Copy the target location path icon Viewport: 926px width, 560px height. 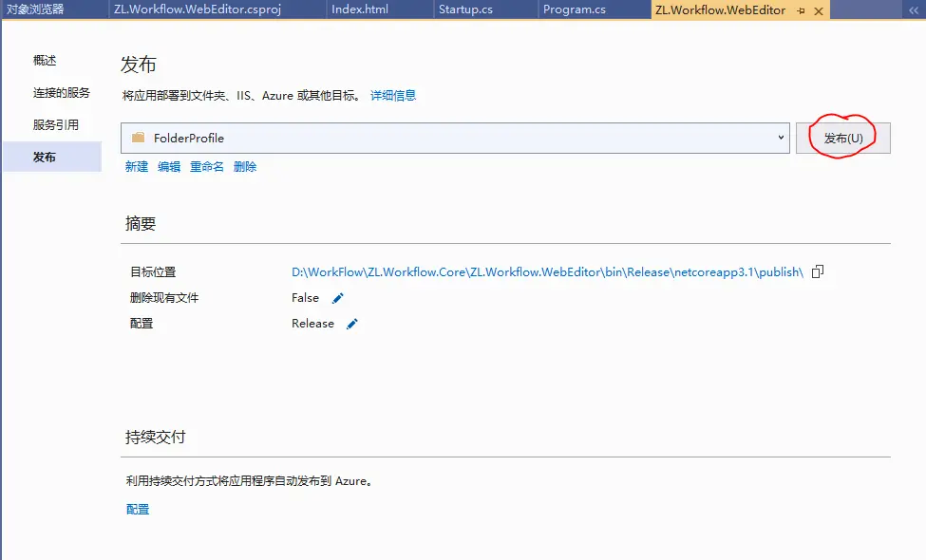click(818, 271)
